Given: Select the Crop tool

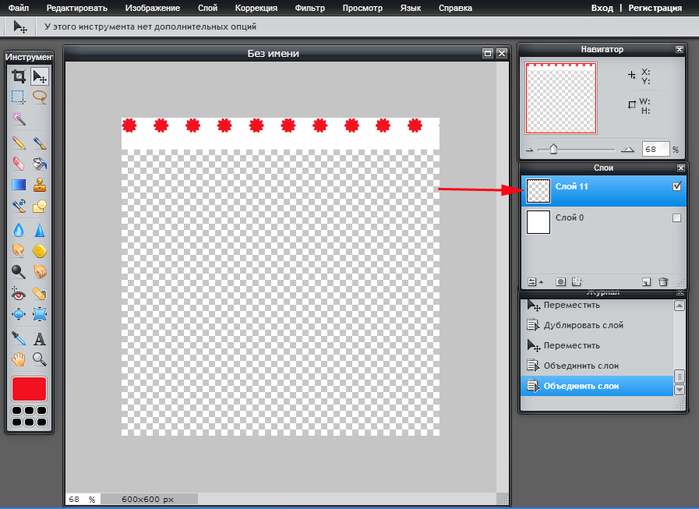Looking at the screenshot, I should tap(18, 76).
